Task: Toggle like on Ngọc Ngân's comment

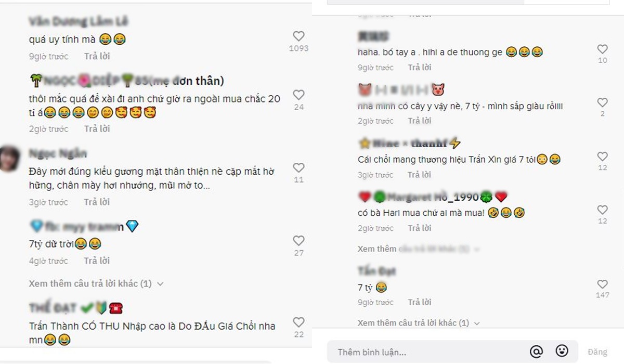Action: click(x=298, y=167)
